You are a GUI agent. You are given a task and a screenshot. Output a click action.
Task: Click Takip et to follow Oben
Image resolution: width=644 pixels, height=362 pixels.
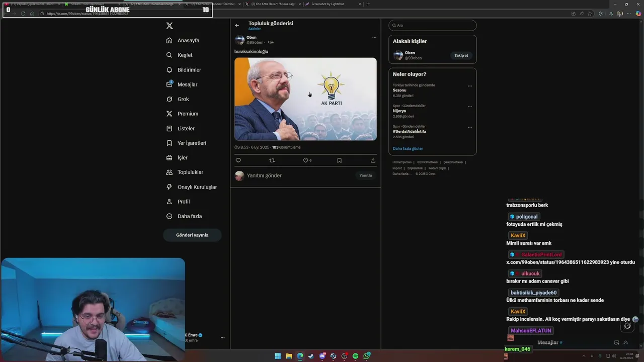point(461,55)
